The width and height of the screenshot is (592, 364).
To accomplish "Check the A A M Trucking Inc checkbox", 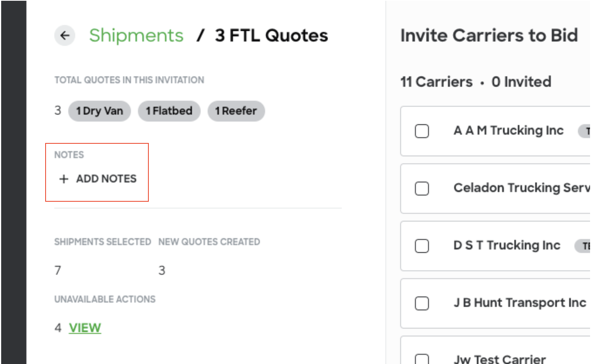I will tap(422, 131).
